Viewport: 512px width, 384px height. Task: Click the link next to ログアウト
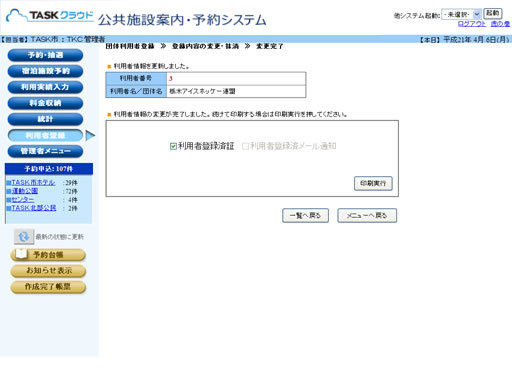point(500,24)
